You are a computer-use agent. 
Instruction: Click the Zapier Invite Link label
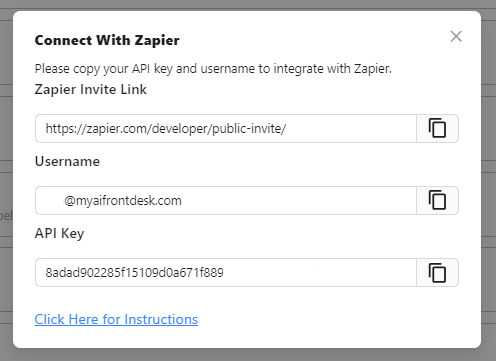(91, 89)
